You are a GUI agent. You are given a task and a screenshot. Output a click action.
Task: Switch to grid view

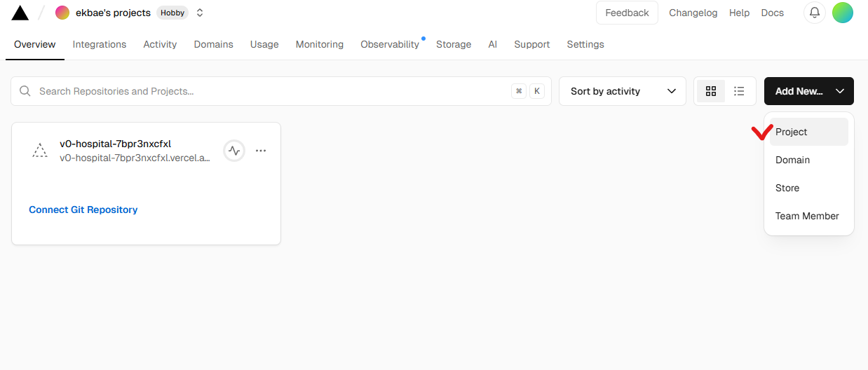point(711,91)
